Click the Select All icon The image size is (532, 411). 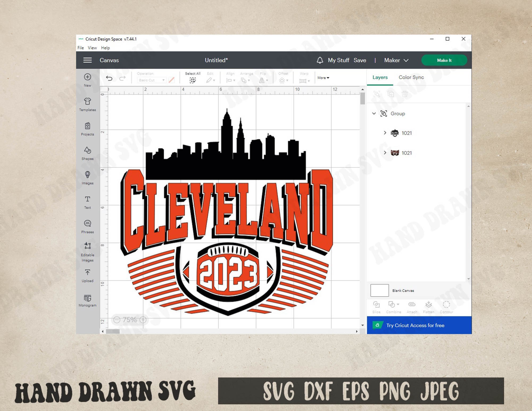coord(193,80)
